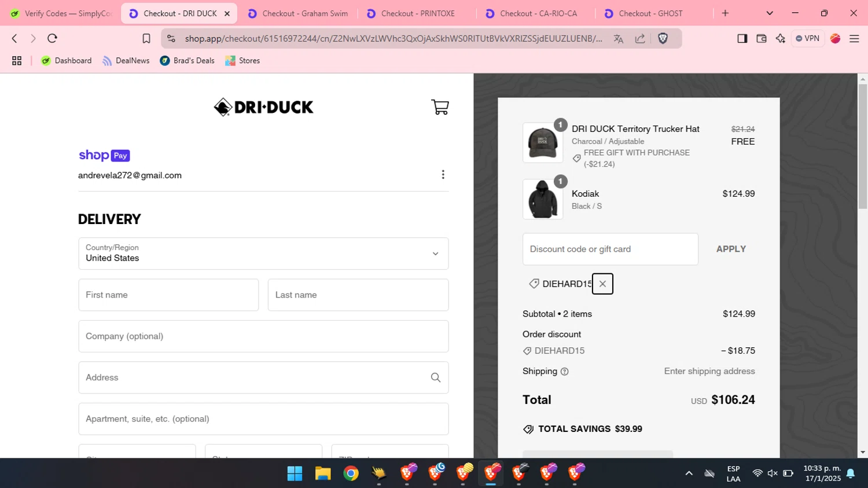Click the Kodiak hoodie thumbnail

[x=543, y=199]
